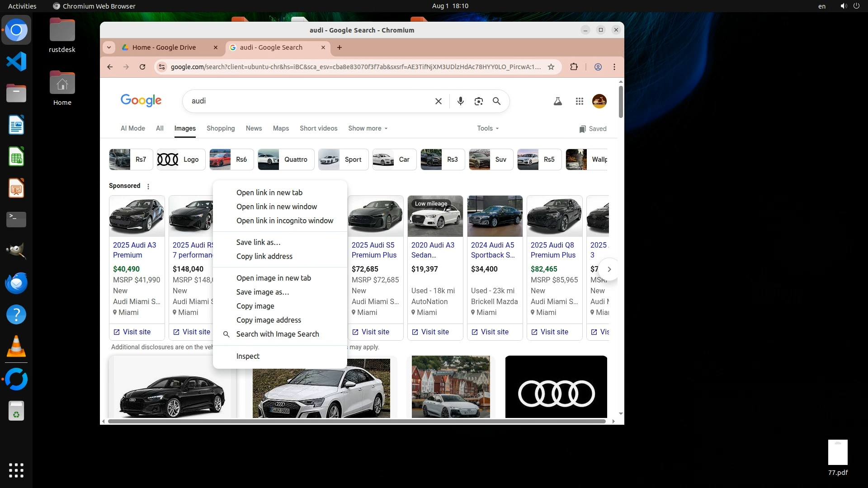Switch to the Home - Google Drive tab
The height and width of the screenshot is (488, 868).
click(x=164, y=47)
